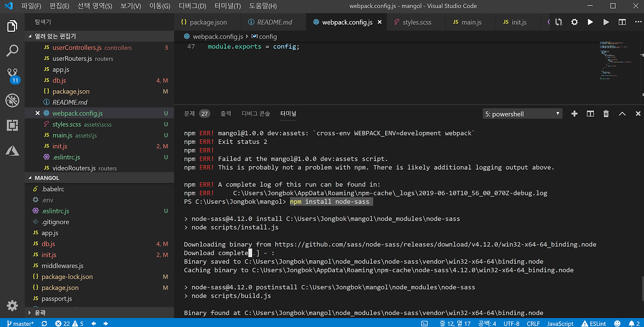Open breadcrumb dropdown for webpack.config.js file
The height and width of the screenshot is (327, 644).
point(213,37)
